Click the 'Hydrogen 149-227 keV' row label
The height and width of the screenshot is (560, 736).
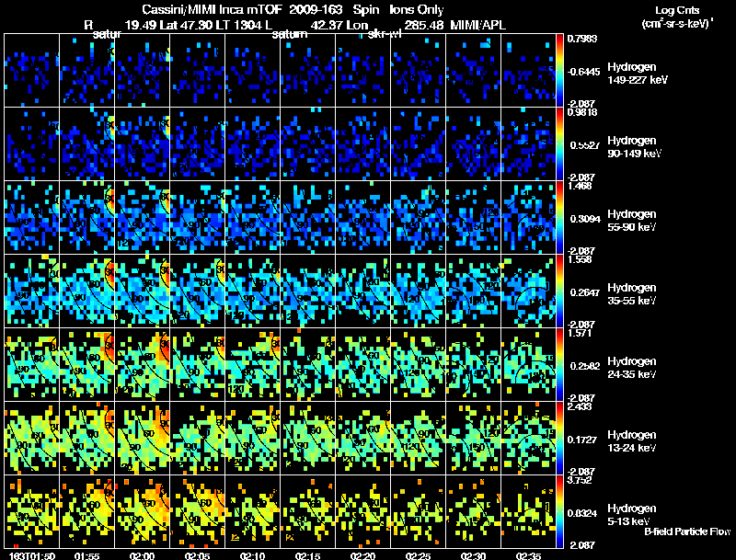[x=638, y=74]
